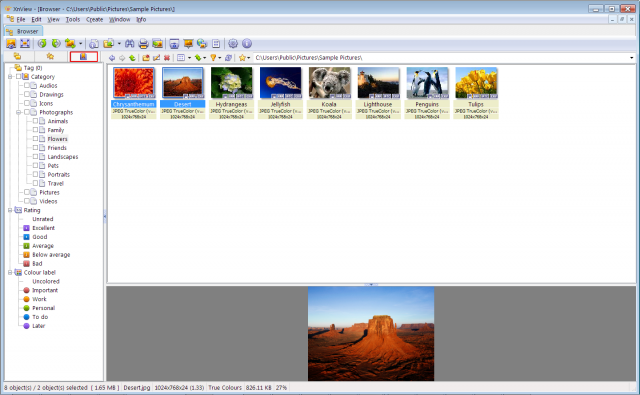This screenshot has width=640, height=395.
Task: Switch to the Favorites star tab
Action: pos(50,56)
